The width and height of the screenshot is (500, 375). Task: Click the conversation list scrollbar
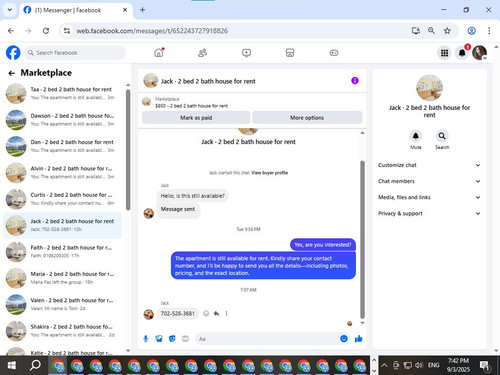(x=128, y=150)
